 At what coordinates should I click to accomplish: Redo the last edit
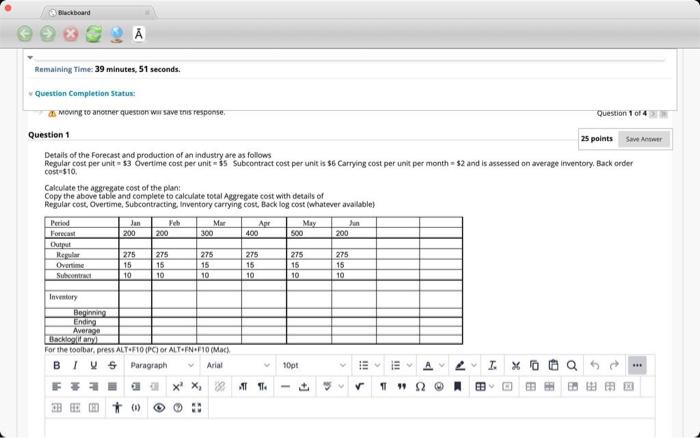614,365
